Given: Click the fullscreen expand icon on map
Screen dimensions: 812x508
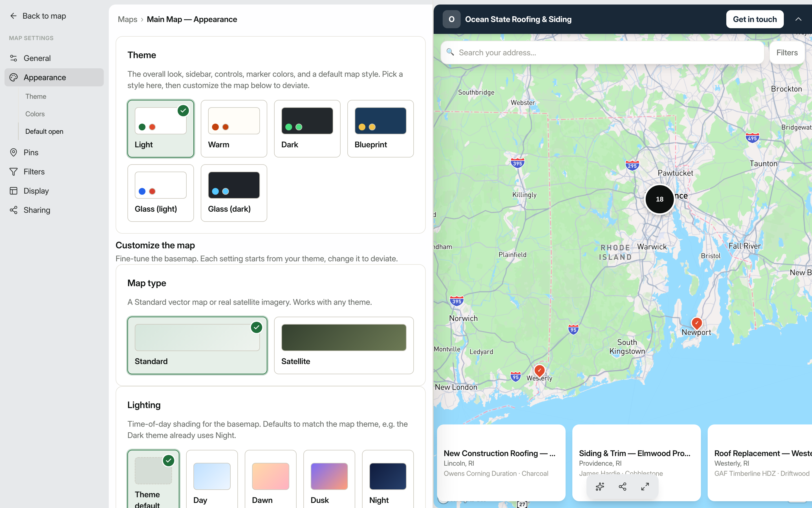Looking at the screenshot, I should click(645, 487).
